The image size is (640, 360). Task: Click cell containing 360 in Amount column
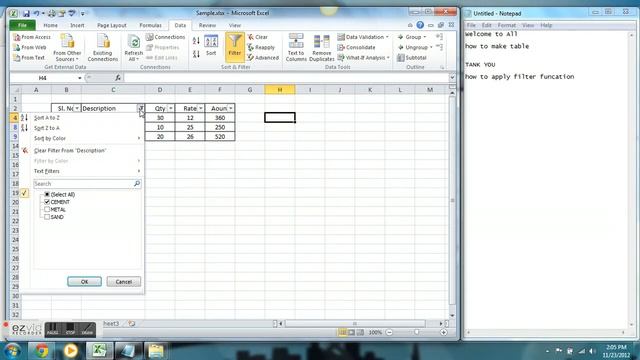click(x=220, y=118)
